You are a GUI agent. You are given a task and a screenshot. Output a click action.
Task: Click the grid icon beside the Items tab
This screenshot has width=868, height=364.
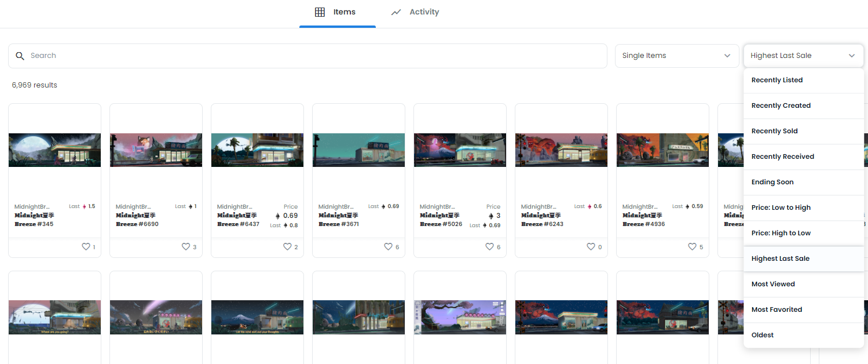click(x=319, y=12)
